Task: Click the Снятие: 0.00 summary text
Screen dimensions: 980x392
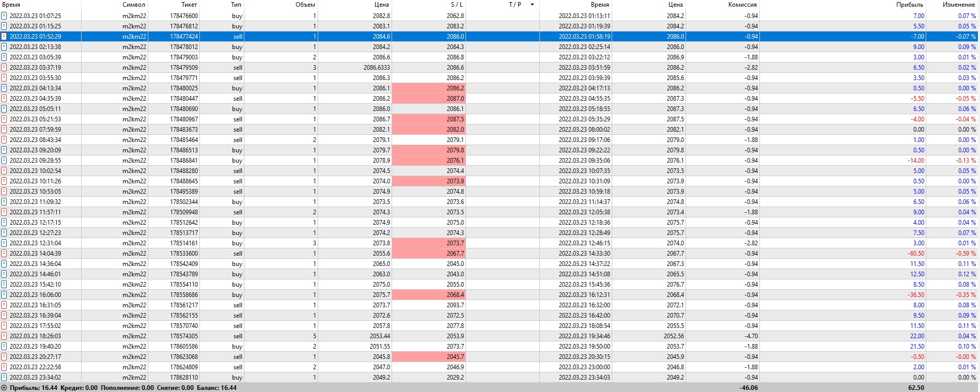Action: tap(175, 388)
